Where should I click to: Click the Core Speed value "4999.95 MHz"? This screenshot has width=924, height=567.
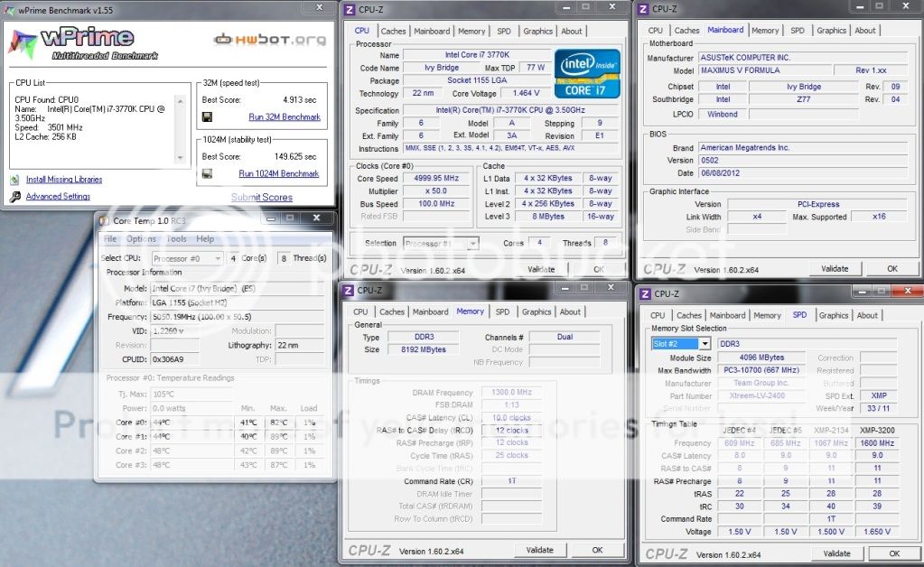(x=436, y=178)
